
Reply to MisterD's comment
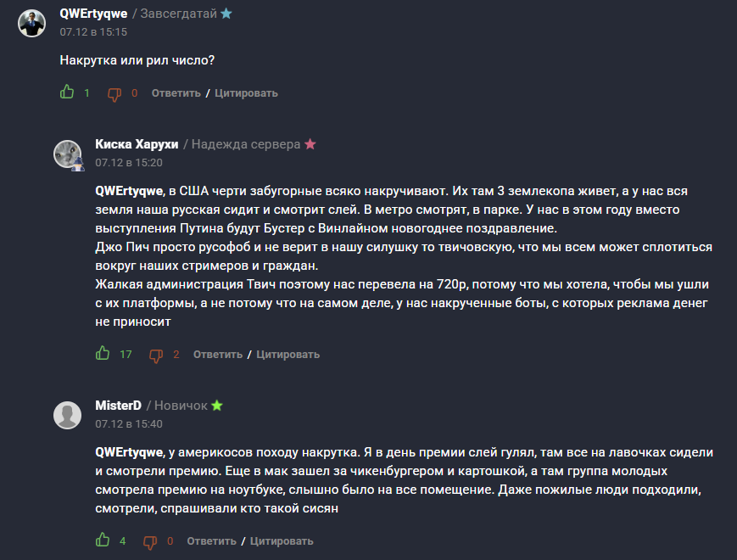point(211,541)
